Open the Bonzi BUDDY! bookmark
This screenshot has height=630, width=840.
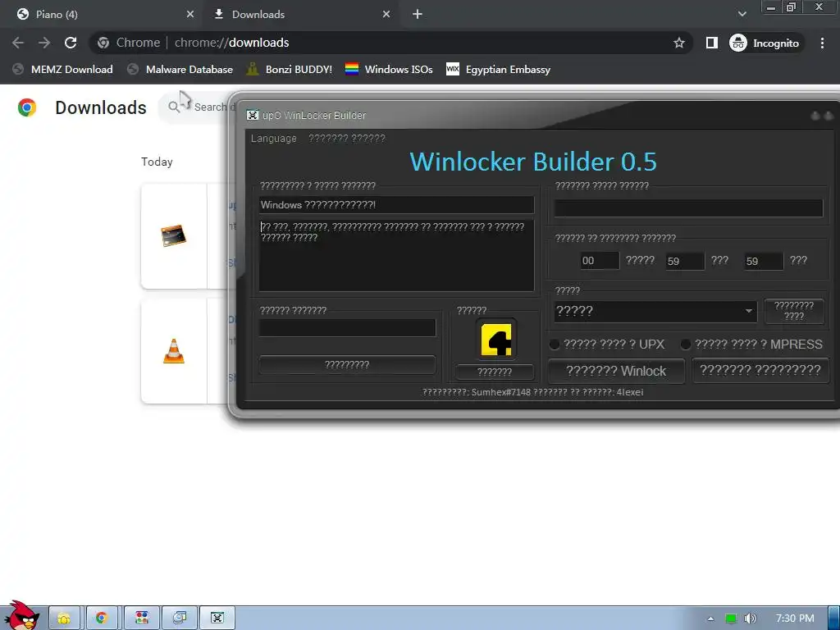point(290,70)
